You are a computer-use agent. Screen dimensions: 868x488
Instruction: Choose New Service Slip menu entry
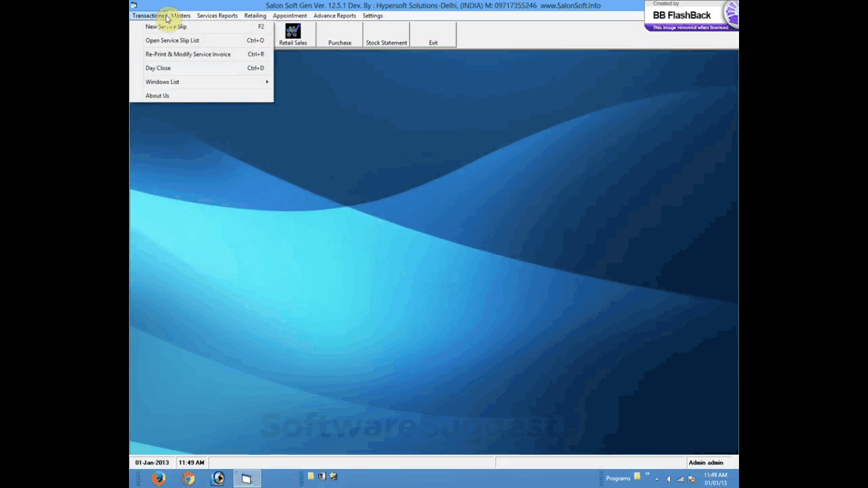click(x=201, y=27)
